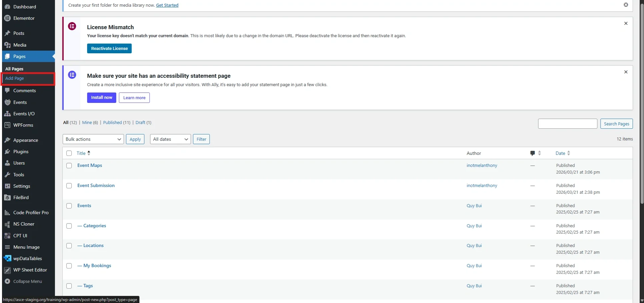Image resolution: width=644 pixels, height=303 pixels.
Task: Click the wpDataTables icon
Action: [7, 258]
